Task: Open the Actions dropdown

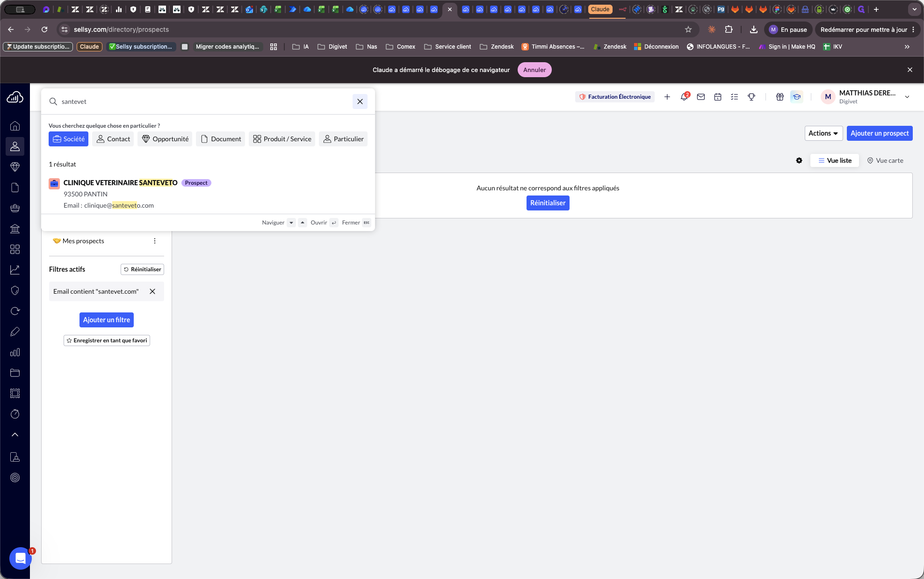Action: point(823,133)
